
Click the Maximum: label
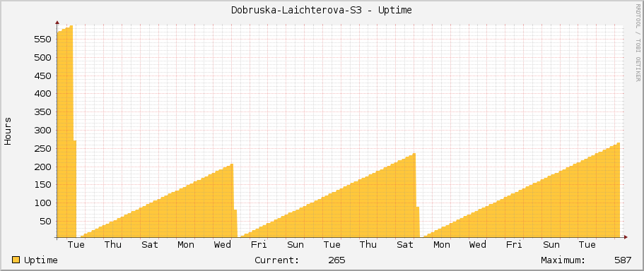pos(563,260)
